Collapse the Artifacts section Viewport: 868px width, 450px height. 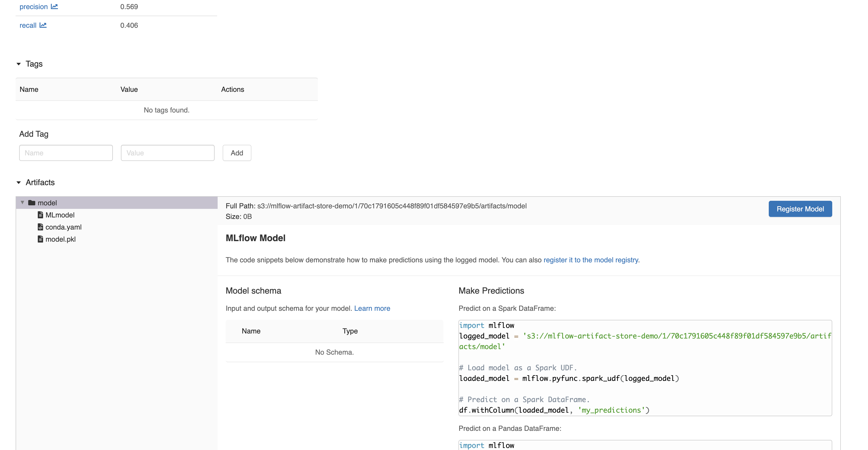pos(19,182)
